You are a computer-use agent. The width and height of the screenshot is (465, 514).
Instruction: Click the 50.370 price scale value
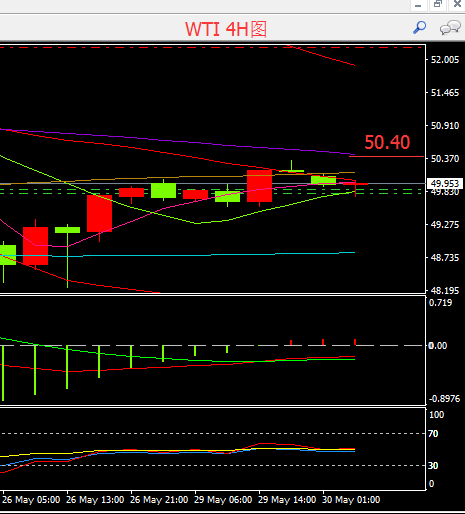click(445, 159)
